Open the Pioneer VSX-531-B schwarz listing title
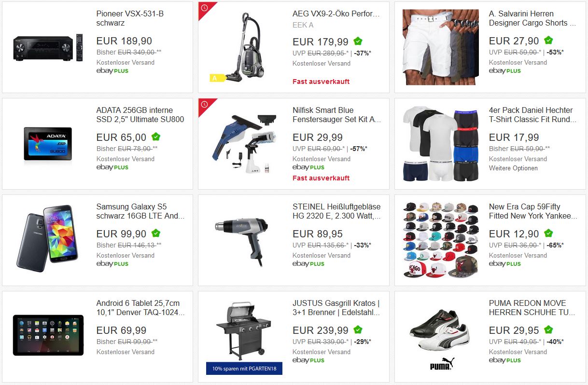The height and width of the screenshot is (385, 588). 130,18
